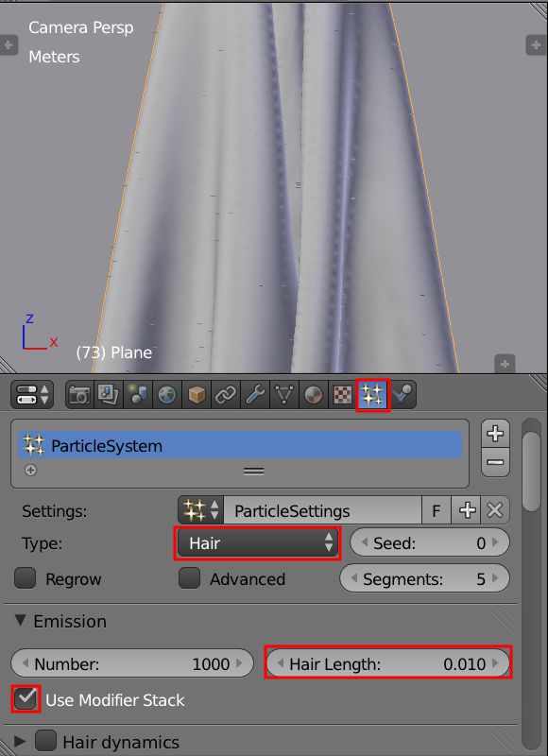Expand the Hair dynamics panel

tap(20, 741)
